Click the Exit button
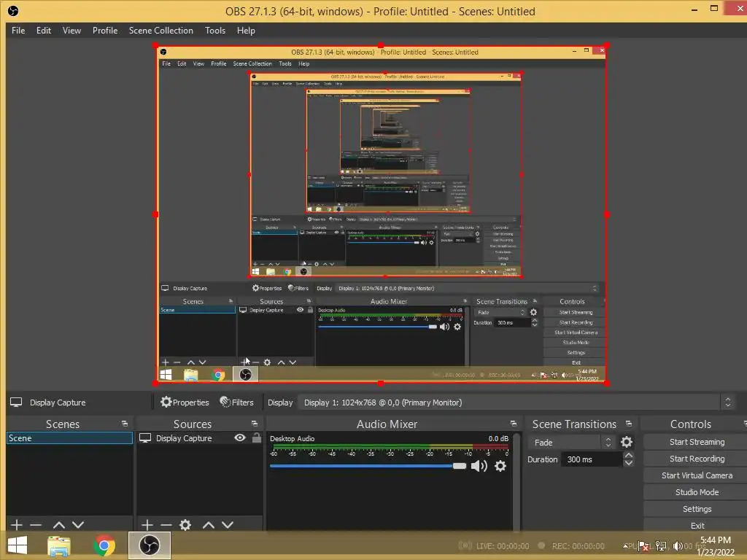This screenshot has width=747, height=560. click(x=697, y=525)
